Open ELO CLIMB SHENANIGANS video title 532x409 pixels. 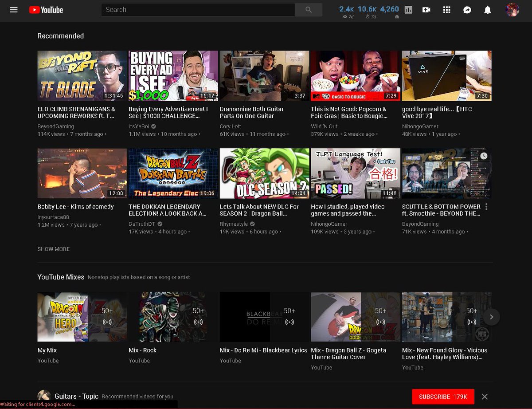click(x=76, y=112)
